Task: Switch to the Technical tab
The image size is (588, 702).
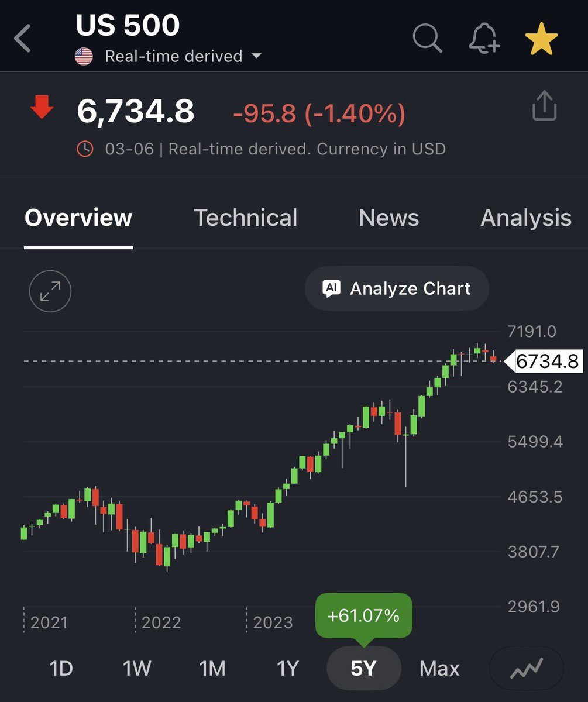Action: 245,218
